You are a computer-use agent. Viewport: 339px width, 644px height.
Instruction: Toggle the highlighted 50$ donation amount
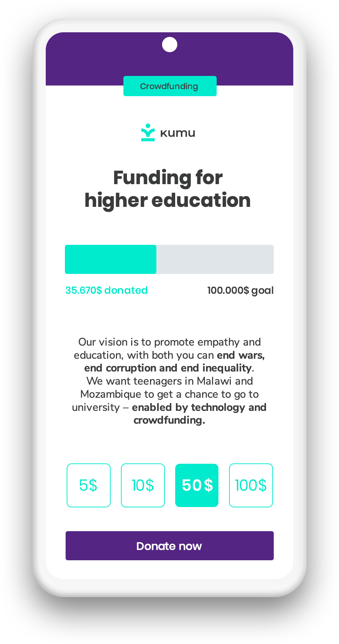197,485
